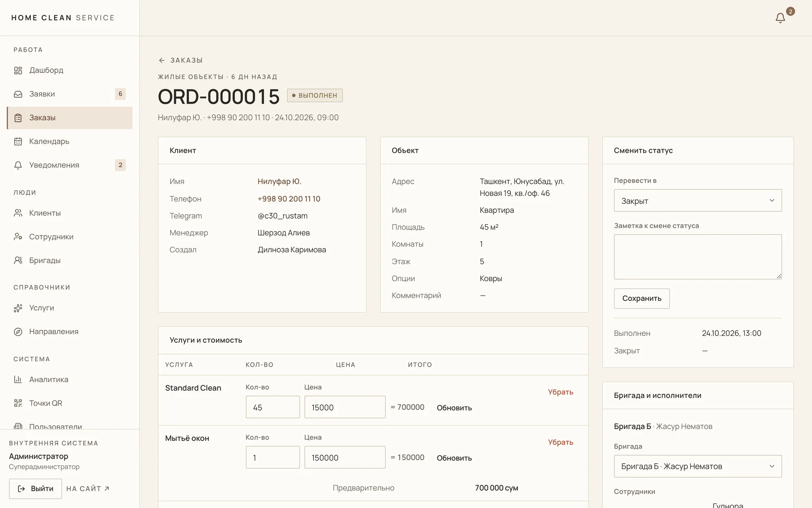Click the Точки QR code icon
The image size is (812, 508).
(x=18, y=403)
